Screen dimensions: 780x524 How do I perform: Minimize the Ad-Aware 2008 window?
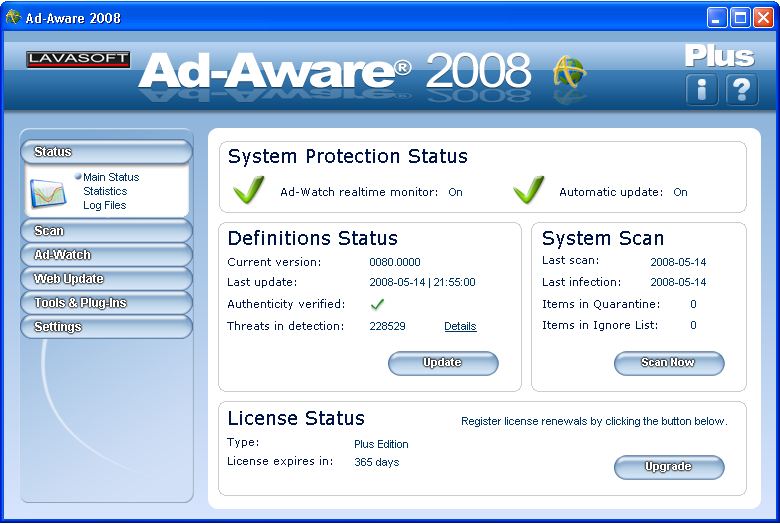tap(716, 18)
